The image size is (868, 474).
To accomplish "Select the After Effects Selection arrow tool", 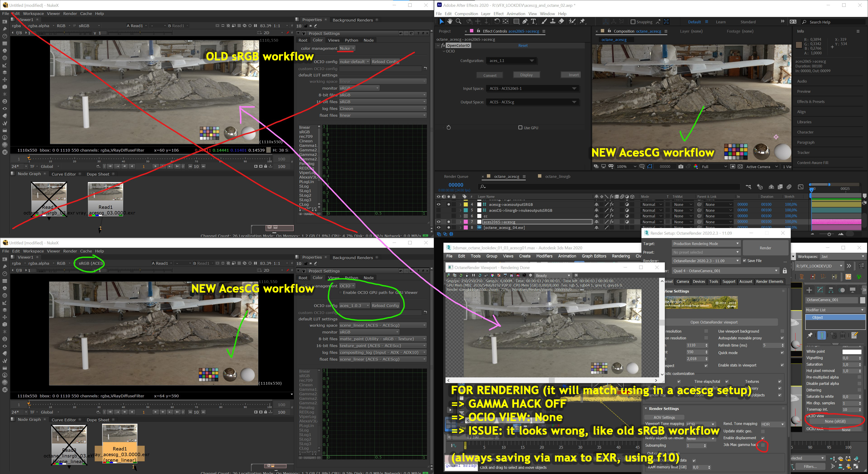I will [x=441, y=21].
